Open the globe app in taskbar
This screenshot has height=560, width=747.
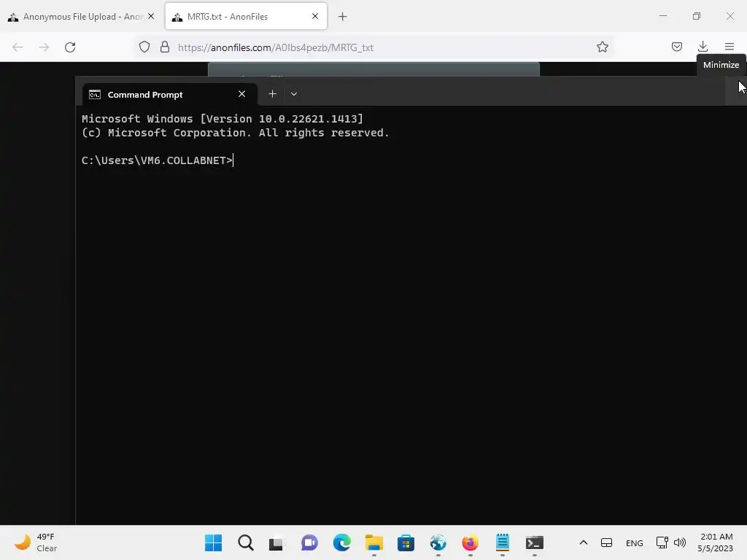(x=438, y=542)
